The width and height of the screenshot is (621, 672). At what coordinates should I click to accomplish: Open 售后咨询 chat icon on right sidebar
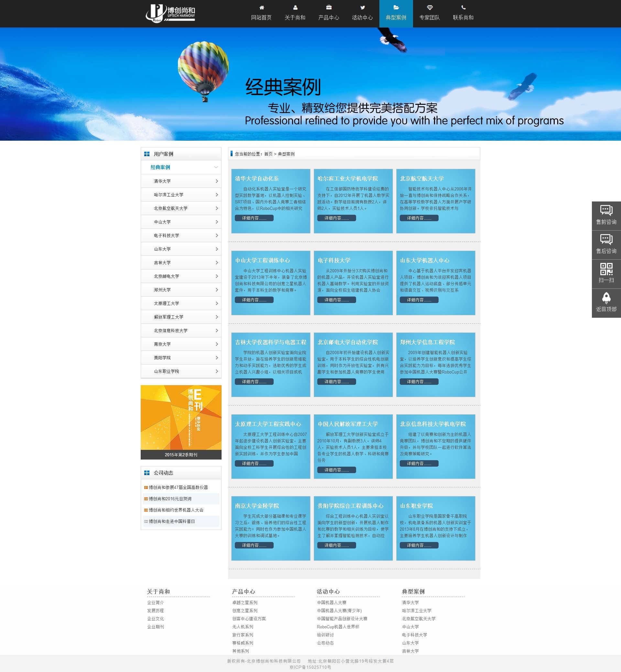[606, 240]
